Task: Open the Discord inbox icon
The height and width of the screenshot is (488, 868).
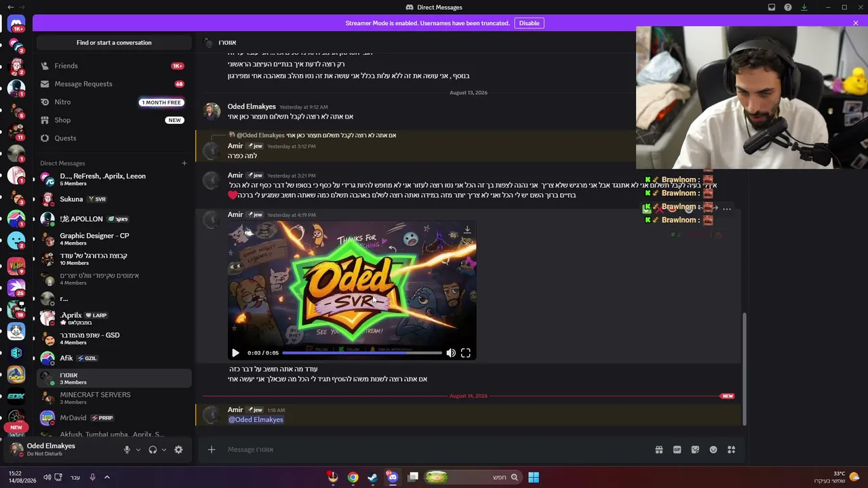Action: (x=772, y=7)
